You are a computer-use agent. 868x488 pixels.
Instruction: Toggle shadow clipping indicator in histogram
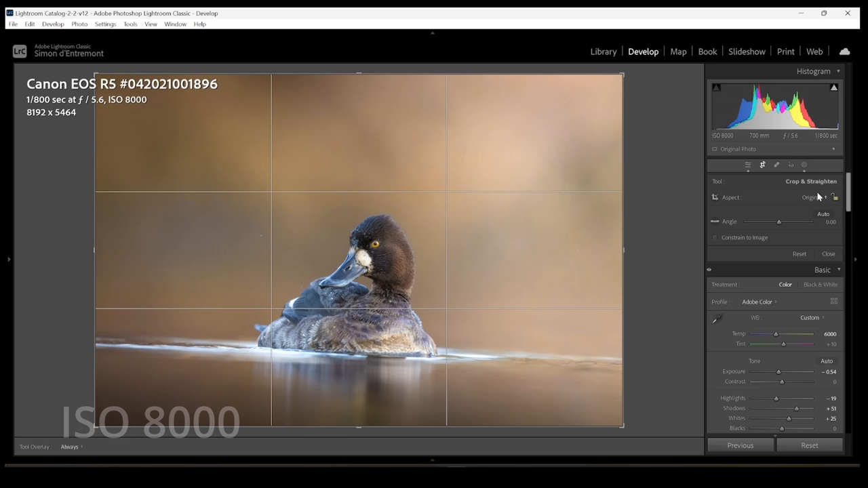coord(716,87)
